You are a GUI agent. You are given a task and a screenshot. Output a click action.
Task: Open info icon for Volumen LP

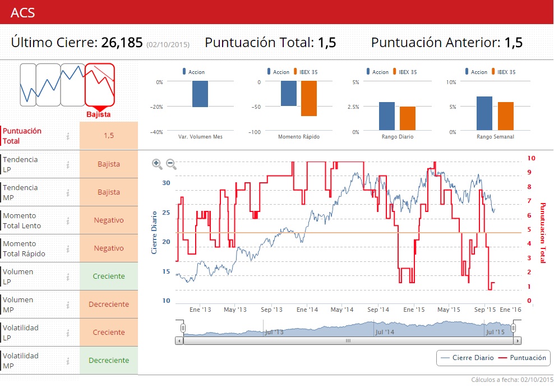point(68,277)
